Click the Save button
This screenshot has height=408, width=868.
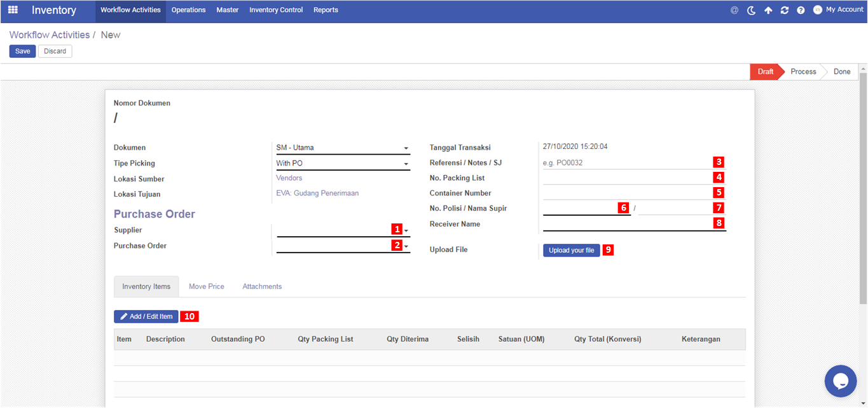click(22, 51)
